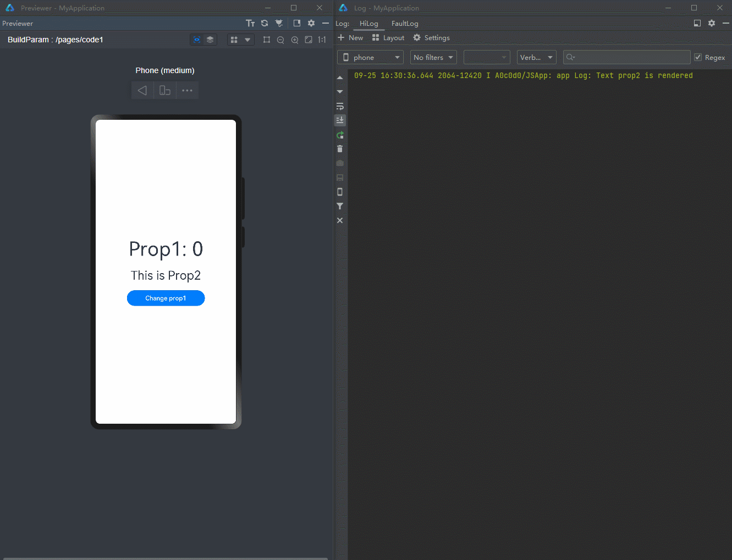Toggle the inspector eye mode button
The height and width of the screenshot is (560, 732).
[197, 40]
